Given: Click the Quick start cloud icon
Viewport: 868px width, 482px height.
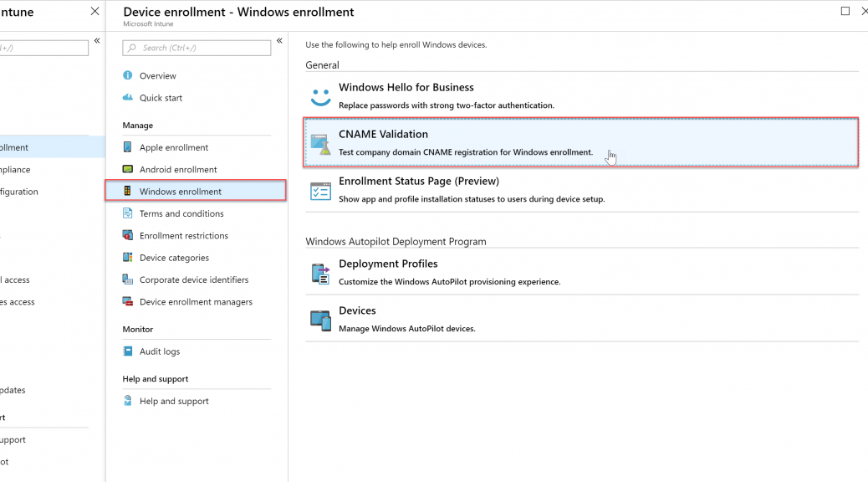Looking at the screenshot, I should point(127,98).
